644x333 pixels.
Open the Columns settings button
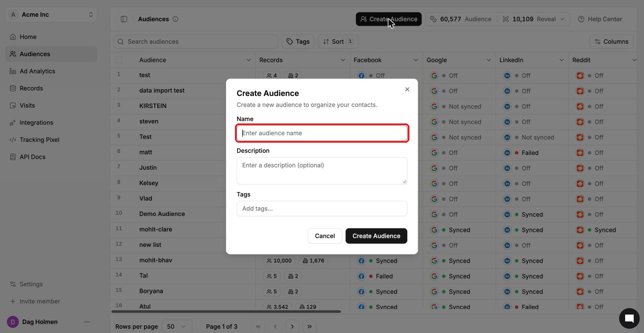coord(611,42)
